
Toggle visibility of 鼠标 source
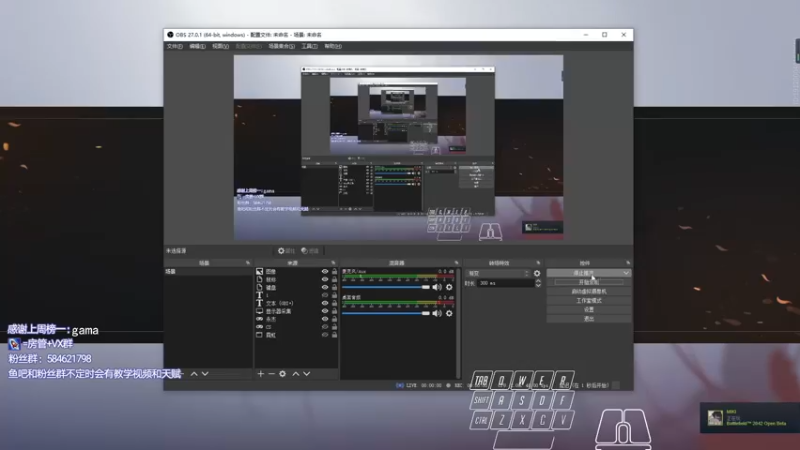click(324, 280)
